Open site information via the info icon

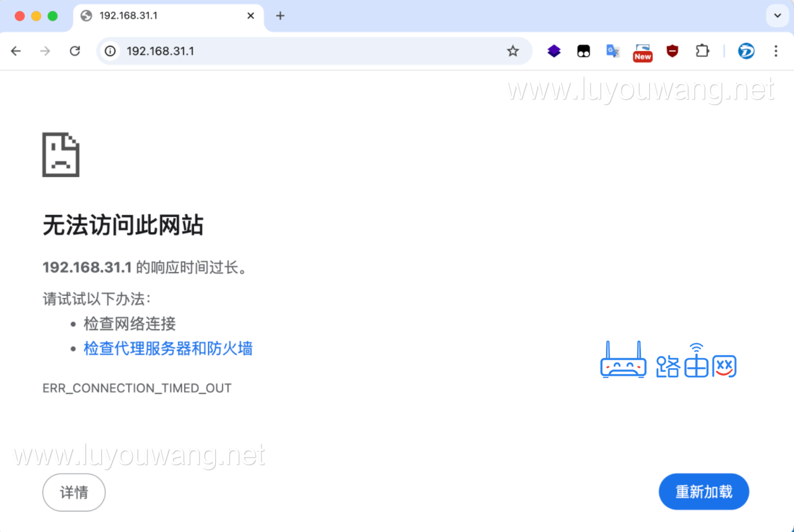pos(110,51)
